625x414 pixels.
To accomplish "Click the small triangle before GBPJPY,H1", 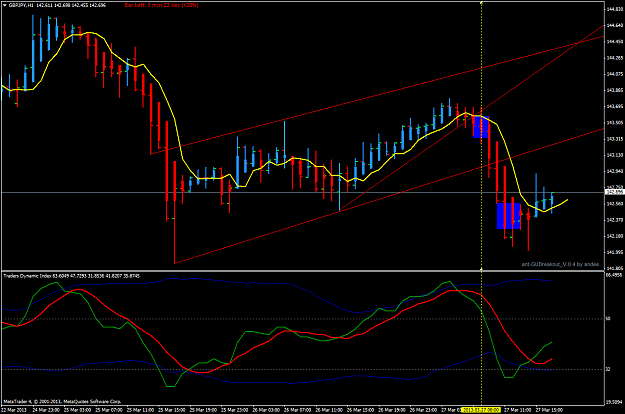I will pos(4,5).
